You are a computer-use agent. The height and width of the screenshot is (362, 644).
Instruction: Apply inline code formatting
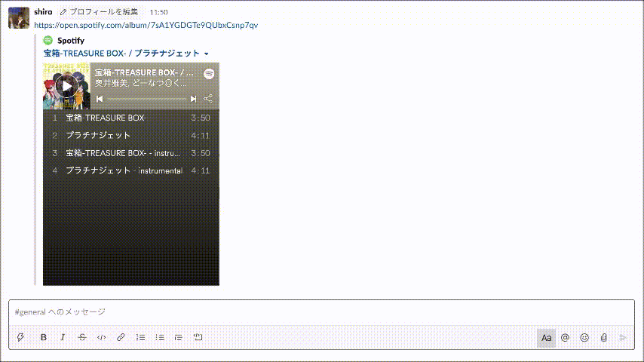102,337
